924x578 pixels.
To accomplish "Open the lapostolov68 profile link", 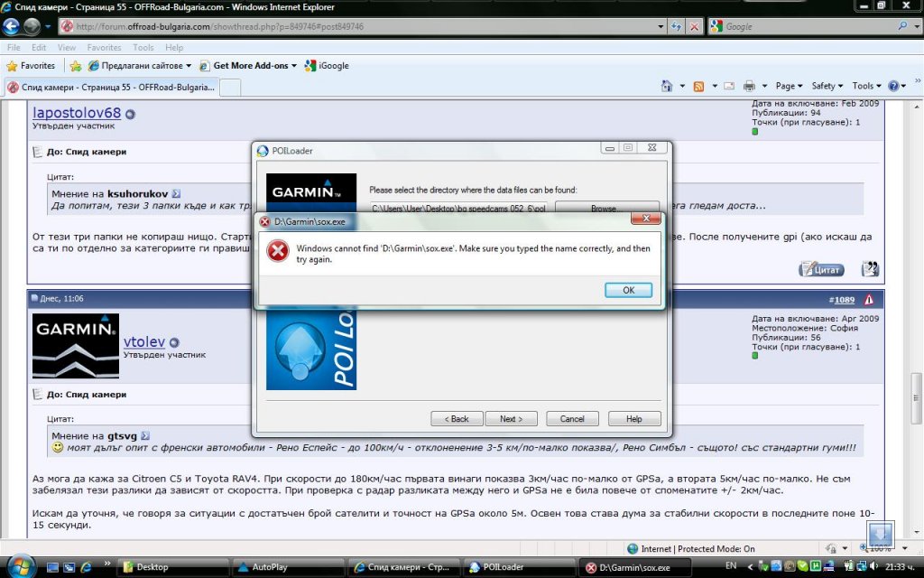I will pyautogui.click(x=77, y=112).
